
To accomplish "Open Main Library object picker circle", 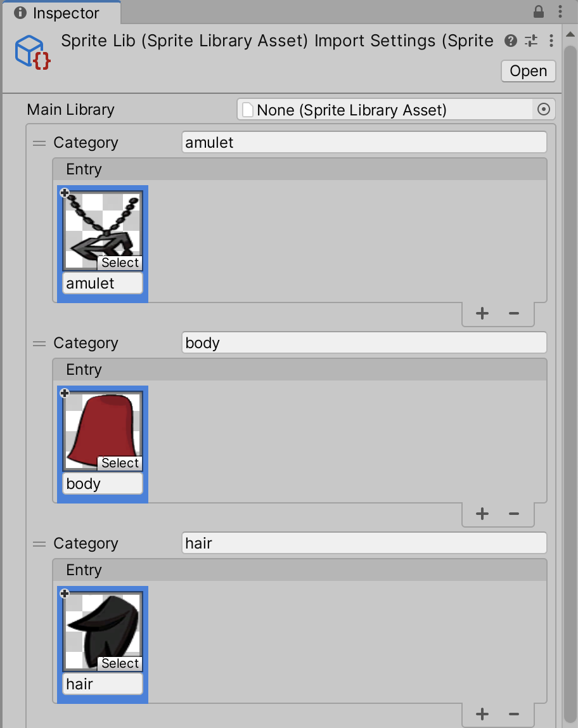I will click(x=543, y=110).
